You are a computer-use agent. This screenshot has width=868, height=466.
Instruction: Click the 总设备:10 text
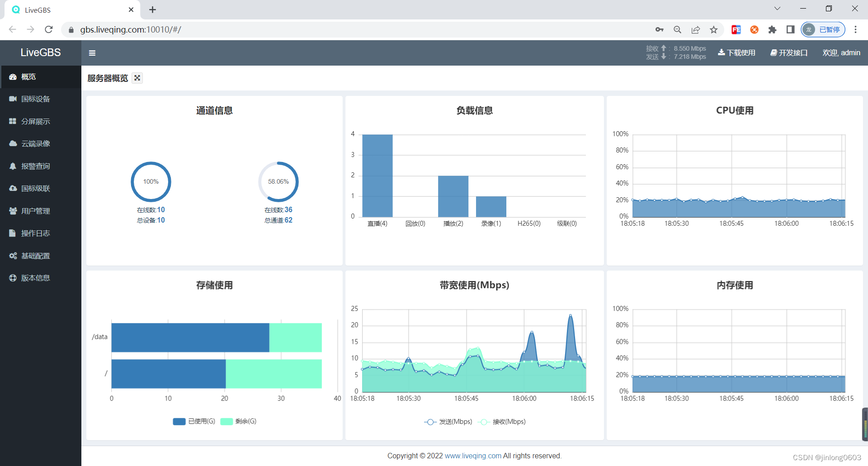pos(151,220)
